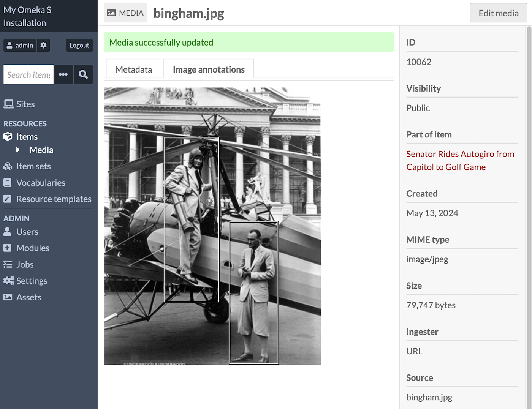Viewport: 532px width, 409px height.
Task: Open Item sets in sidebar
Action: (x=33, y=166)
